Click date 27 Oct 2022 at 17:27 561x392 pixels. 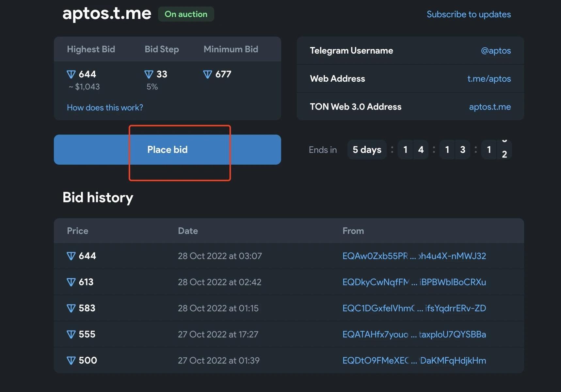pyautogui.click(x=218, y=334)
